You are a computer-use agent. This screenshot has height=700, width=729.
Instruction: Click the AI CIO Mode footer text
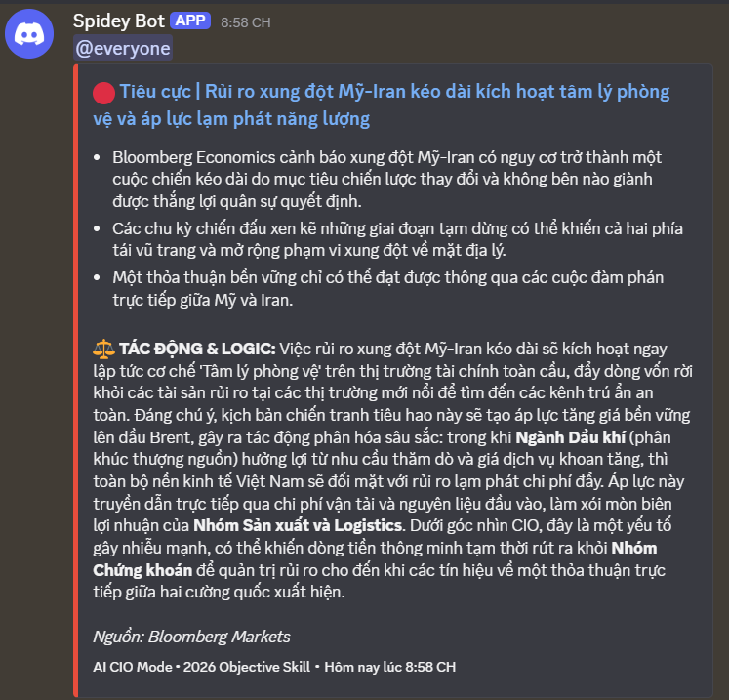tap(133, 667)
